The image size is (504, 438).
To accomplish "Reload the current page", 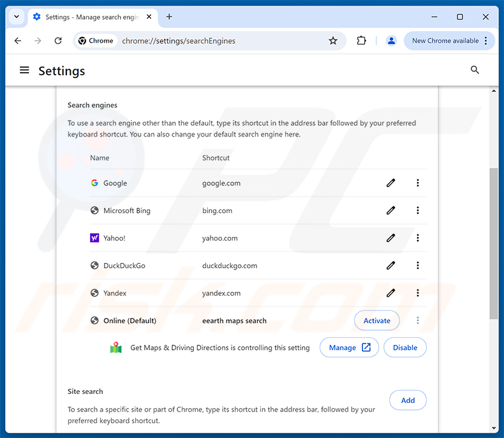I will pos(58,41).
